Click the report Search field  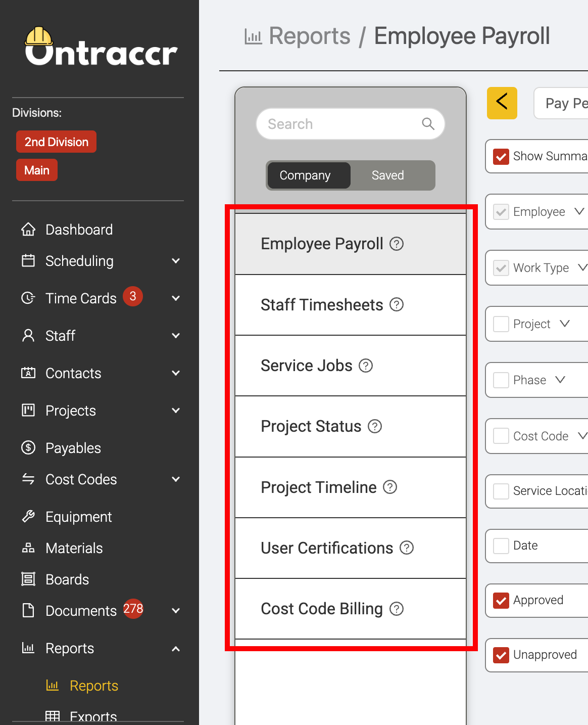click(x=351, y=124)
